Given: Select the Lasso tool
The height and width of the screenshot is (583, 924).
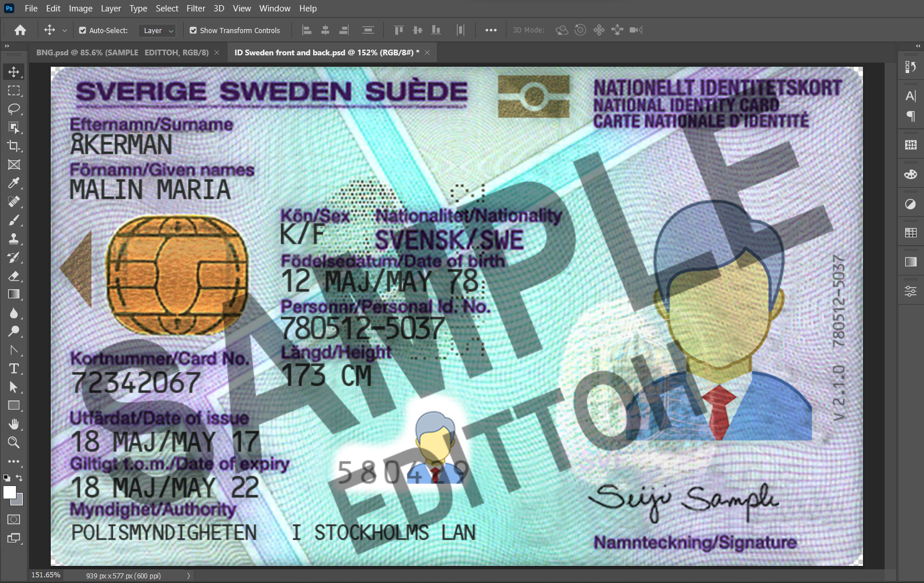Looking at the screenshot, I should pos(14,109).
